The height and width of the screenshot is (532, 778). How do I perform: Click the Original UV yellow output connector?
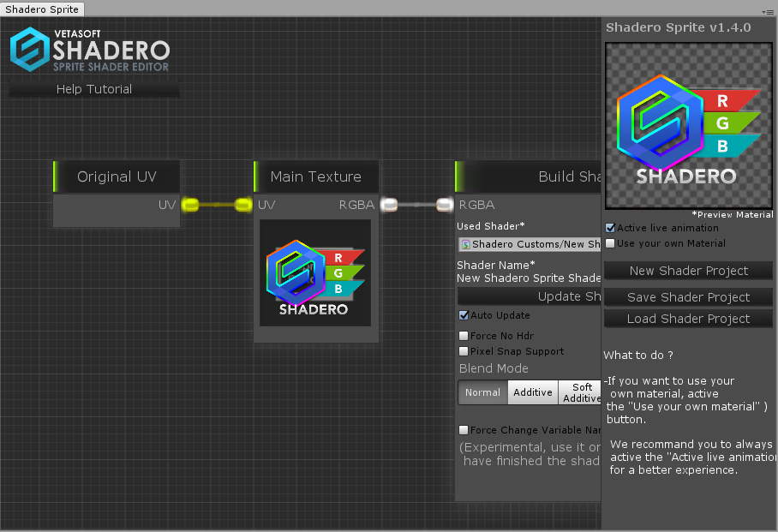click(x=190, y=205)
